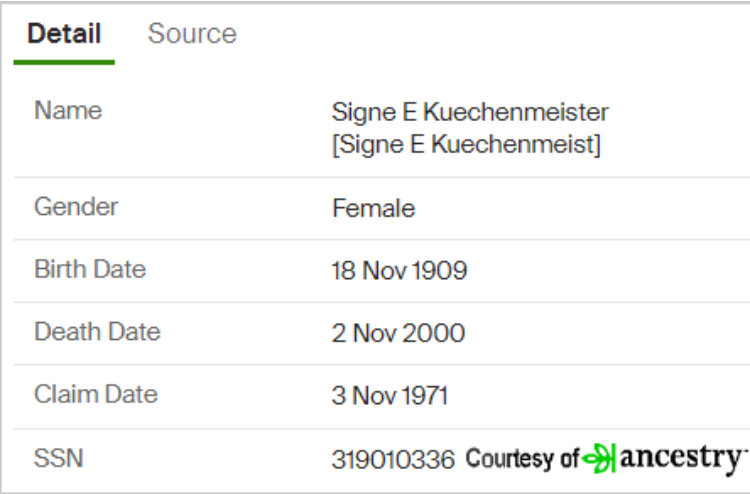Select the Detail tab

pos(64,33)
